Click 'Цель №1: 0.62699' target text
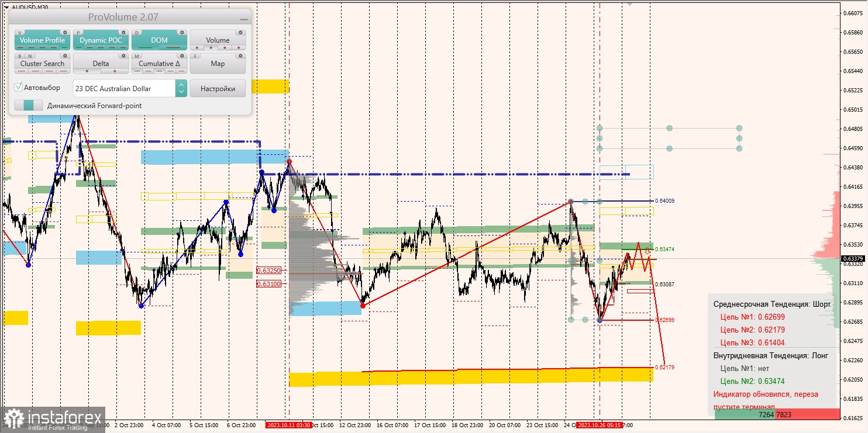Screen dimensions: 868x433 (x=752, y=317)
